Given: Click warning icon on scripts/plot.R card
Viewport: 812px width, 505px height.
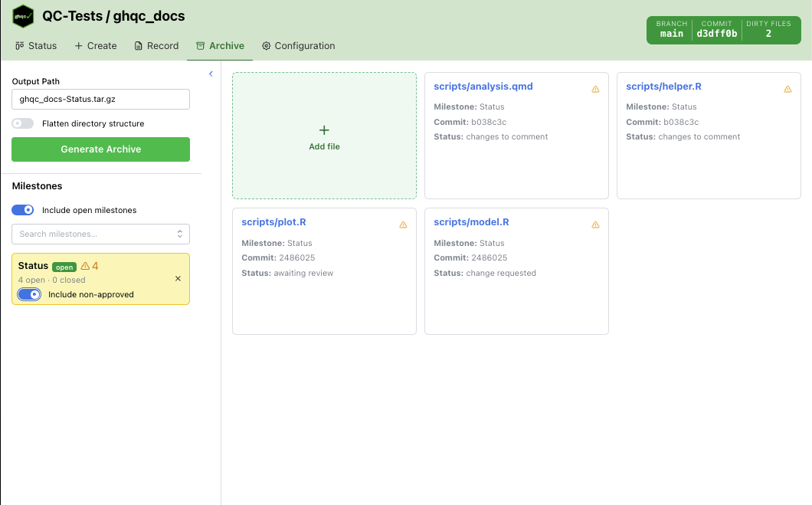Looking at the screenshot, I should pyautogui.click(x=403, y=225).
